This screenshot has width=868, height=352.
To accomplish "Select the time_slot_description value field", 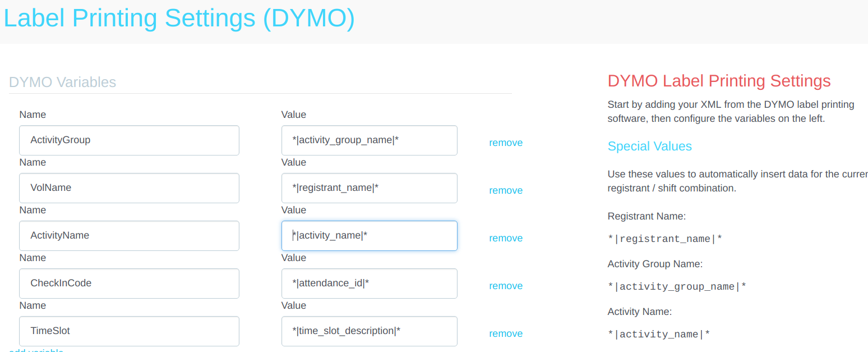I will [369, 331].
